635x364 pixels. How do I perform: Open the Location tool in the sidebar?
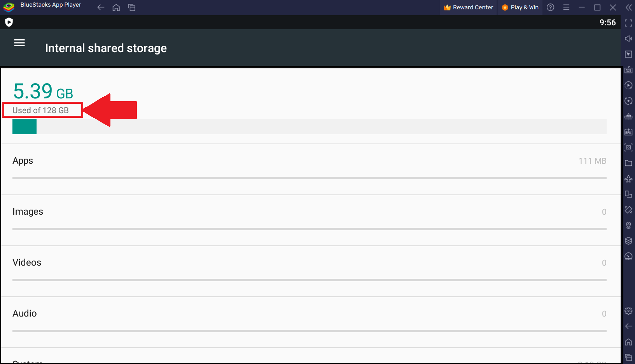(x=628, y=225)
